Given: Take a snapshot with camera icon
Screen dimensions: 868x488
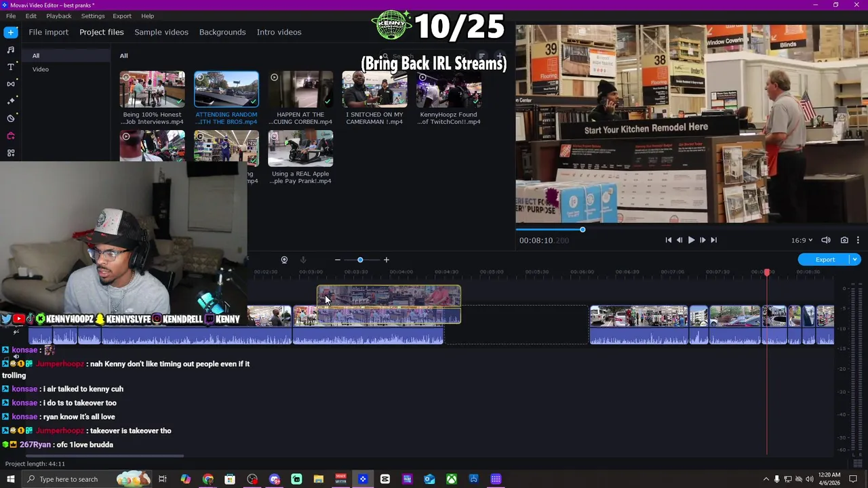Looking at the screenshot, I should tap(844, 240).
